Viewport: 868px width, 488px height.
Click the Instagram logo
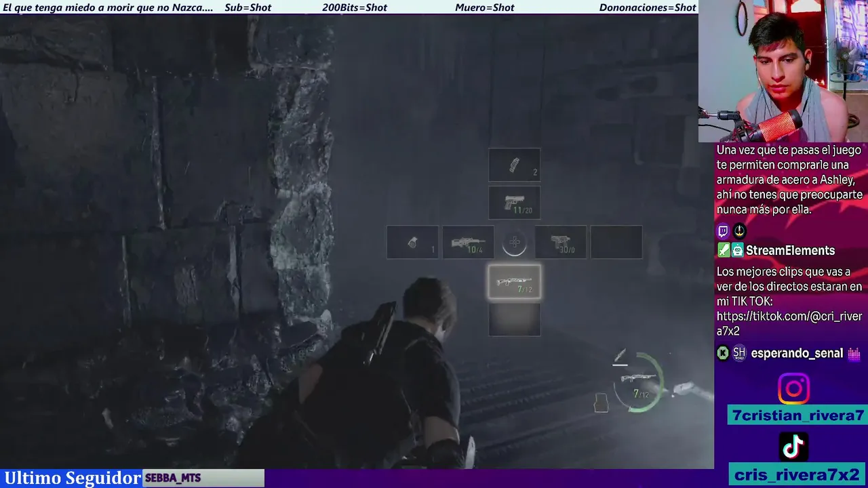[793, 389]
